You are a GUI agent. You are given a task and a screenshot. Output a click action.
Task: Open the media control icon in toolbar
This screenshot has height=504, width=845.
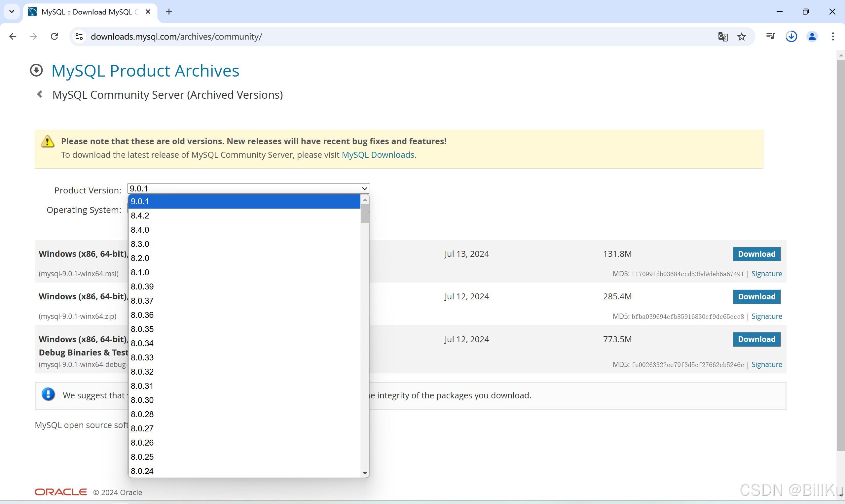(x=771, y=36)
